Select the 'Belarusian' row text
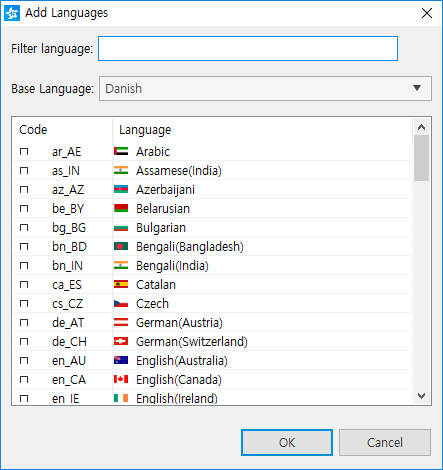Viewport: 443px width, 470px height. click(x=163, y=209)
